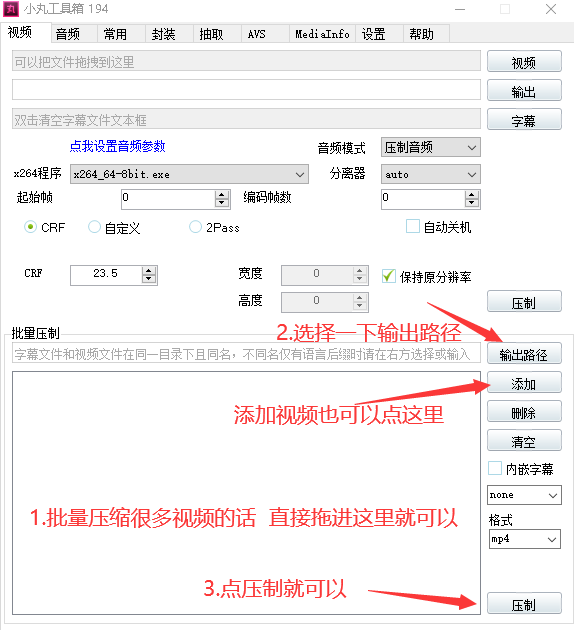Open the 点我设置音频参数 link
This screenshot has width=574, height=630.
pyautogui.click(x=117, y=146)
